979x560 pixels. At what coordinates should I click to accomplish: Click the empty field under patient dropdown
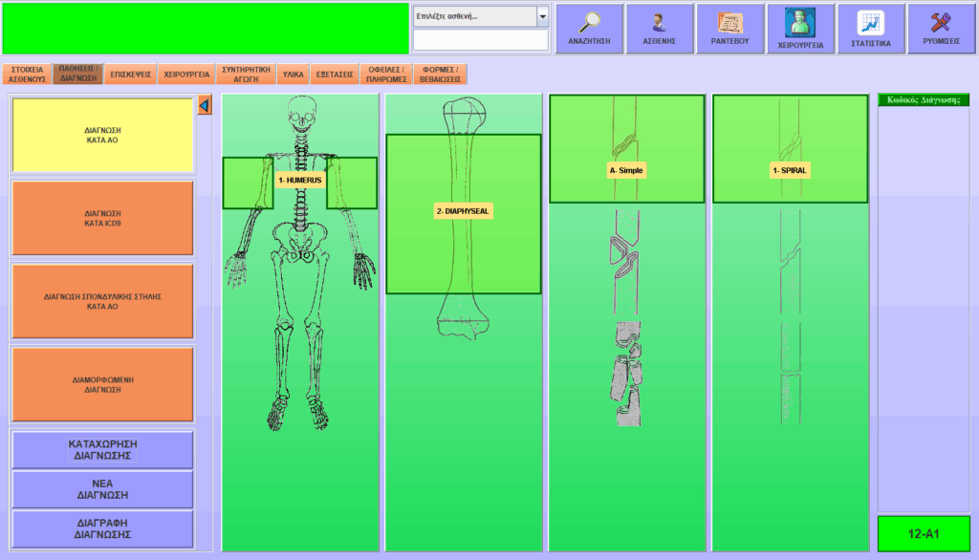[x=480, y=40]
